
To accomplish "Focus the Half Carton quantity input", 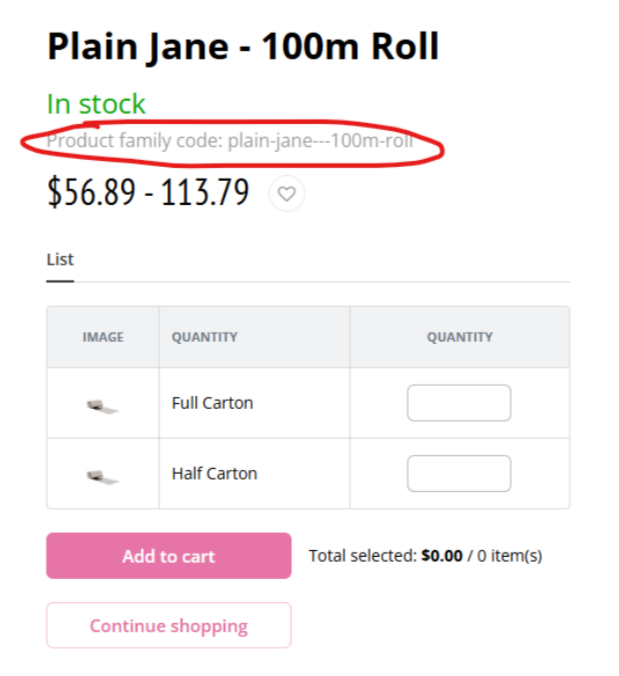I will point(459,474).
